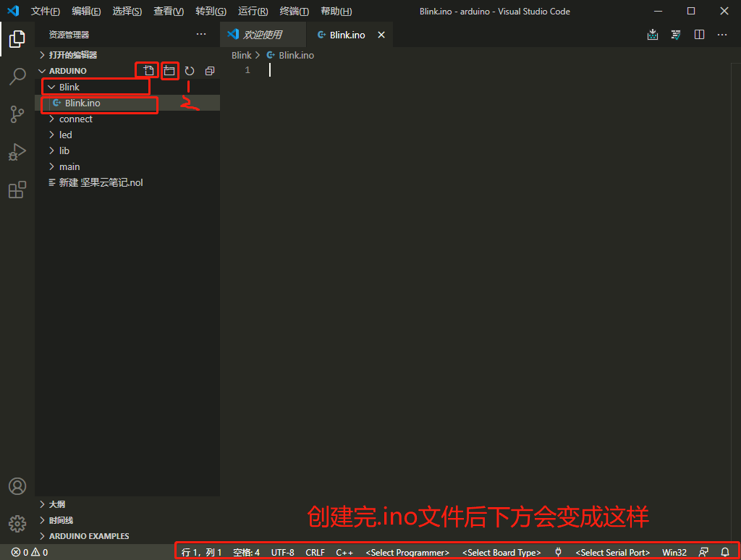Open the Source Control view

[17, 114]
